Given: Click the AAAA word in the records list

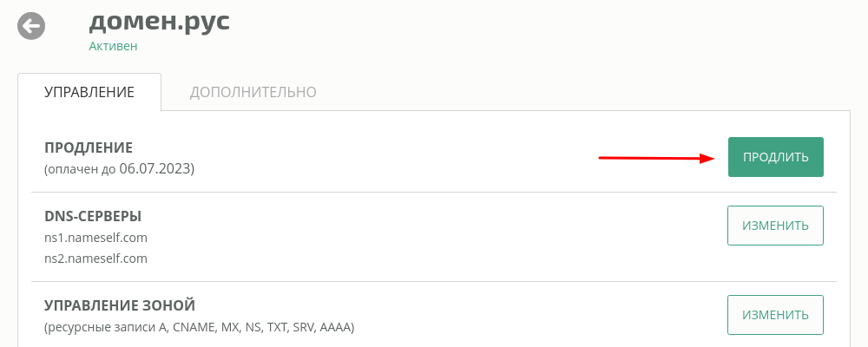Looking at the screenshot, I should 335,328.
